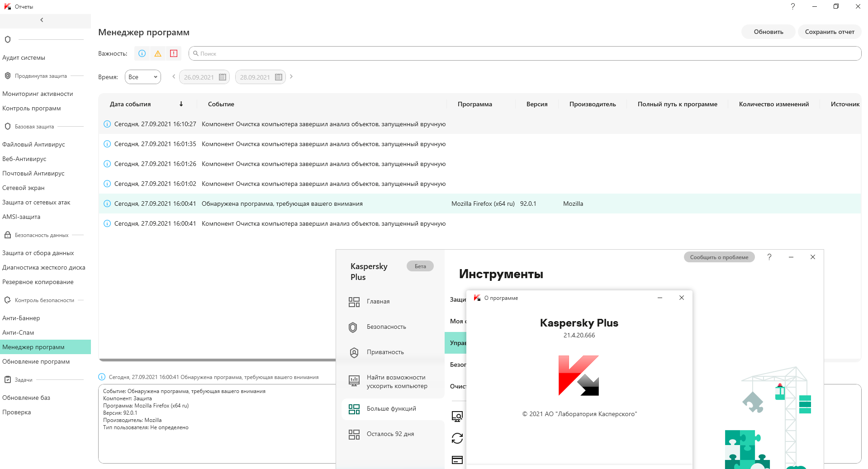The width and height of the screenshot is (868, 469).
Task: Open Анти-Спам report
Action: (x=18, y=332)
